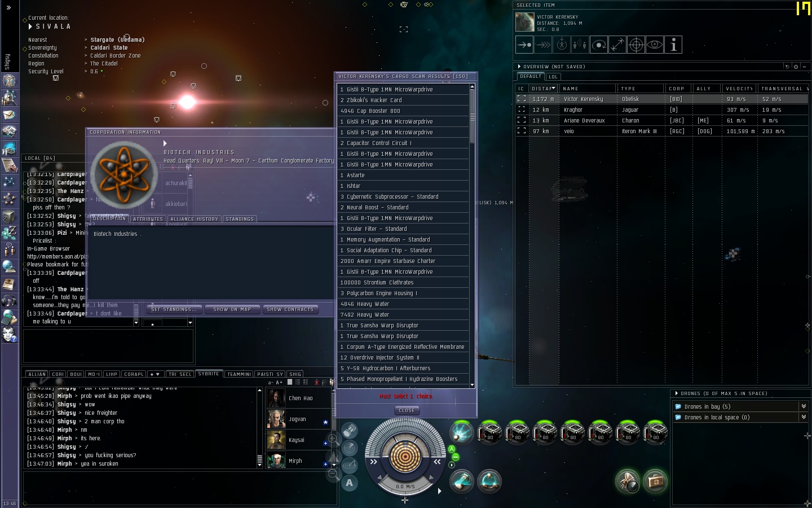Click the ship speed bar showing 0.0 M/S

point(405,486)
